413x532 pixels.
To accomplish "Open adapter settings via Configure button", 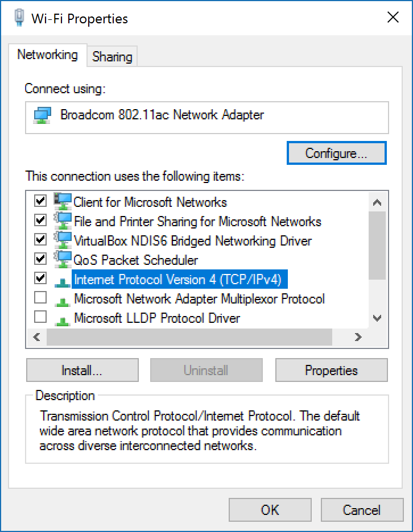I will pyautogui.click(x=336, y=153).
